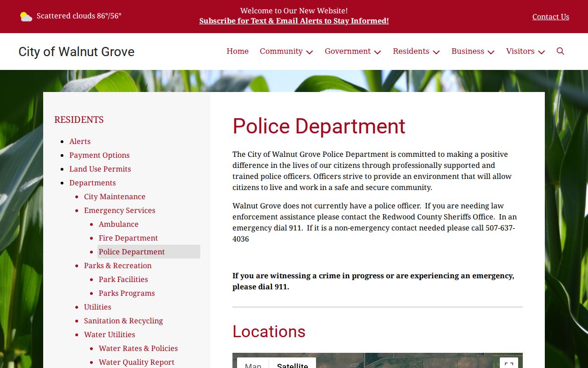Expand the Government dropdown menu
588x368 pixels.
click(353, 52)
